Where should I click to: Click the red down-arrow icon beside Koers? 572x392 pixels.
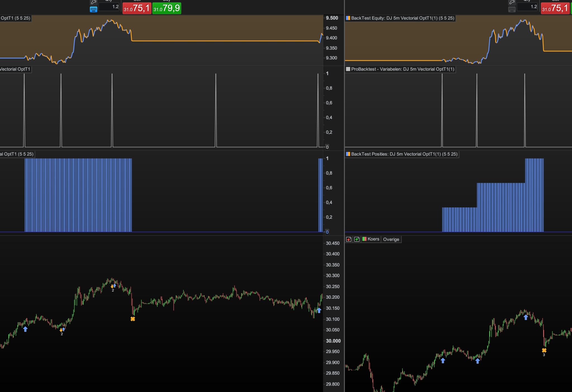point(349,239)
